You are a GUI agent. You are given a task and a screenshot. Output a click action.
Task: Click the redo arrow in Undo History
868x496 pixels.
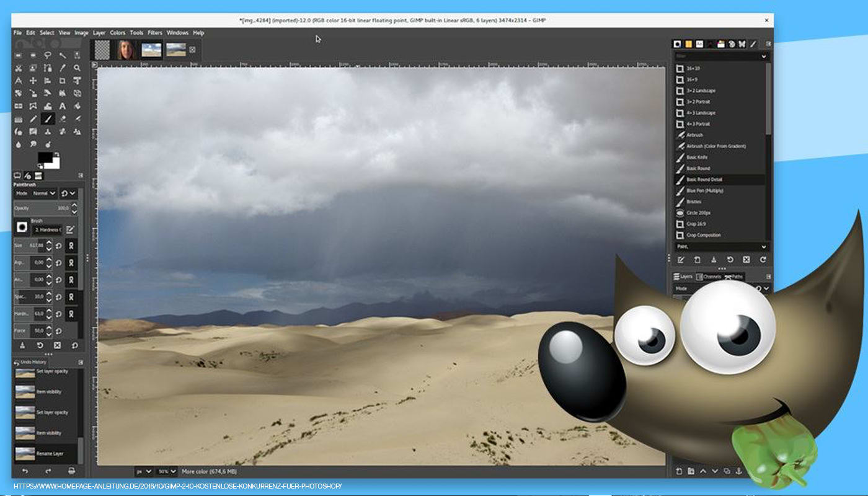(x=48, y=471)
